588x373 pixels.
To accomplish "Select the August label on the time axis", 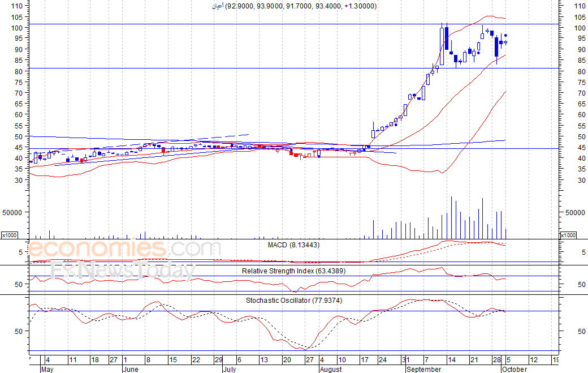I will point(331,369).
